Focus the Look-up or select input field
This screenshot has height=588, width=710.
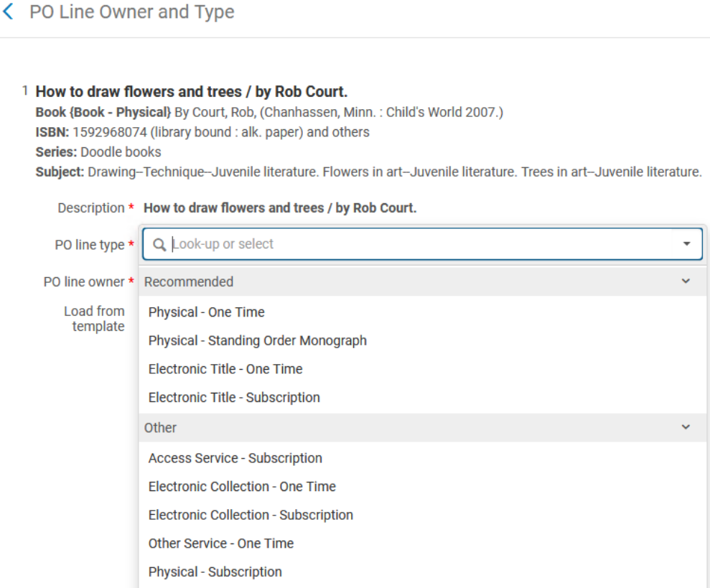click(x=424, y=245)
